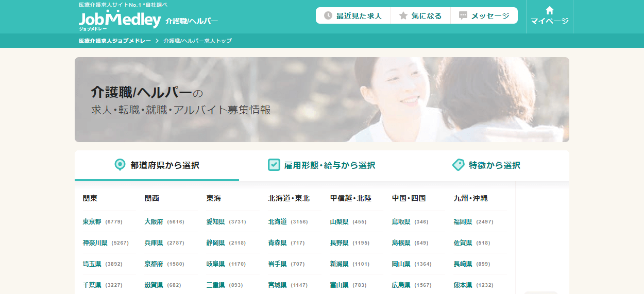Screen dimensions: 644x294
Task: Click the map pin icon for prefecture selection
Action: pos(120,165)
